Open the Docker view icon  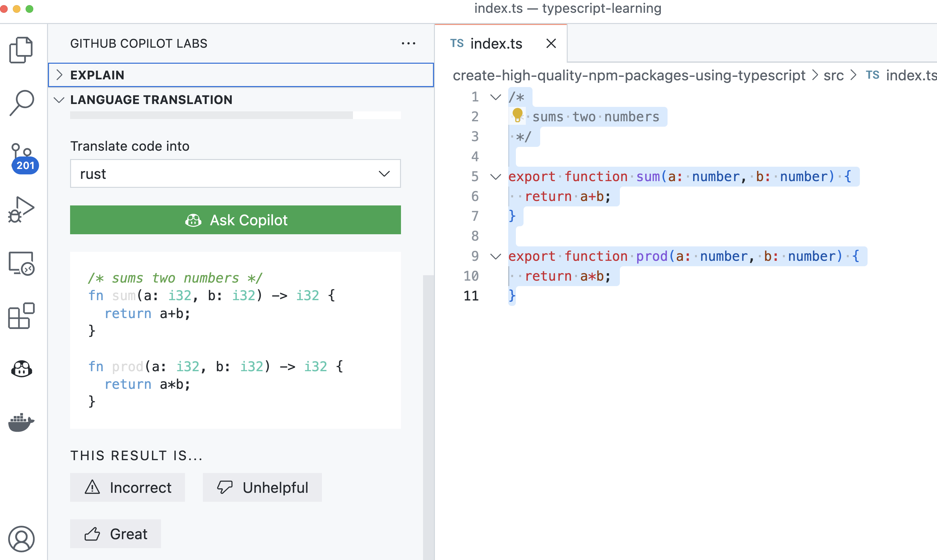pos(21,421)
